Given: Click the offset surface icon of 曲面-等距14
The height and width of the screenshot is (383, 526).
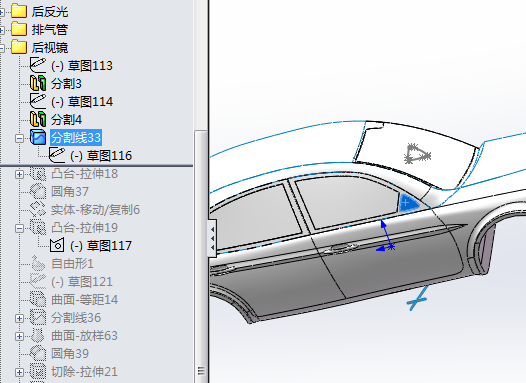Looking at the screenshot, I should [38, 299].
